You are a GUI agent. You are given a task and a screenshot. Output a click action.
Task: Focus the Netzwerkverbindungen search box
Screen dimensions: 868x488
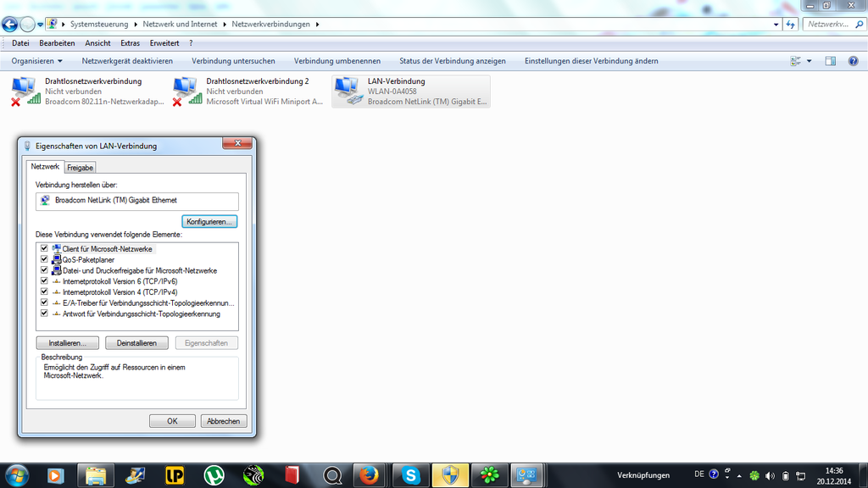click(x=834, y=25)
